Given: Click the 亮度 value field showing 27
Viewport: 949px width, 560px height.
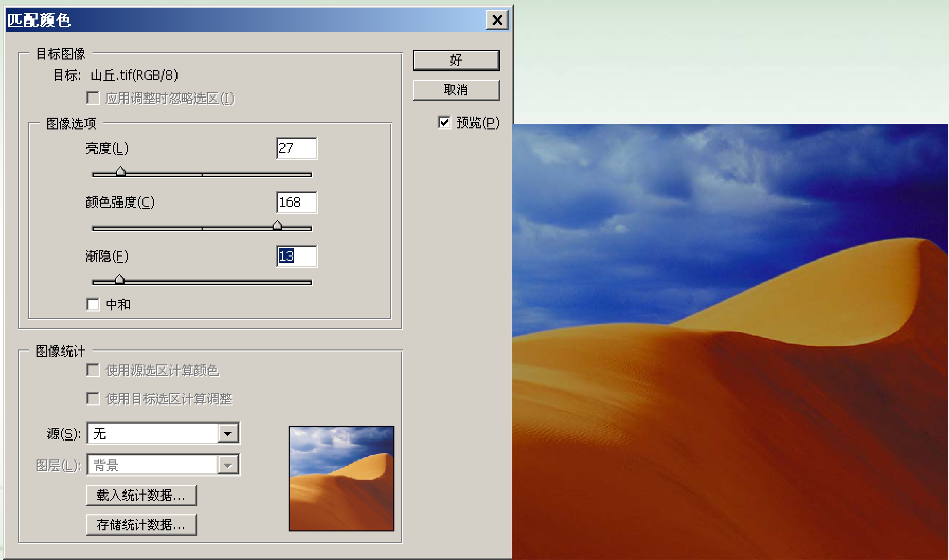Looking at the screenshot, I should click(297, 148).
